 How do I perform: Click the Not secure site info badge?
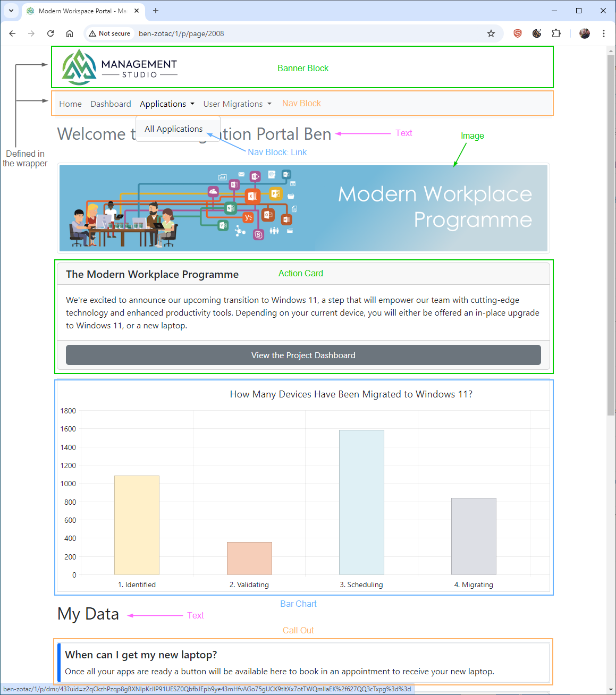click(x=109, y=33)
